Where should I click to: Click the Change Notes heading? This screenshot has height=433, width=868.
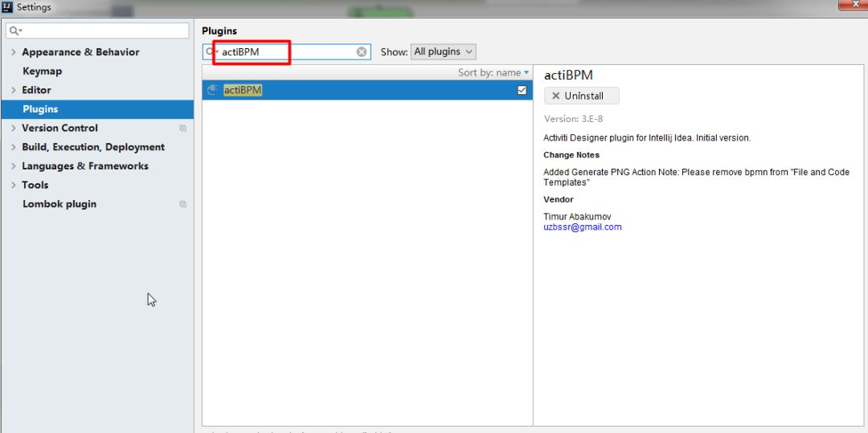click(571, 155)
